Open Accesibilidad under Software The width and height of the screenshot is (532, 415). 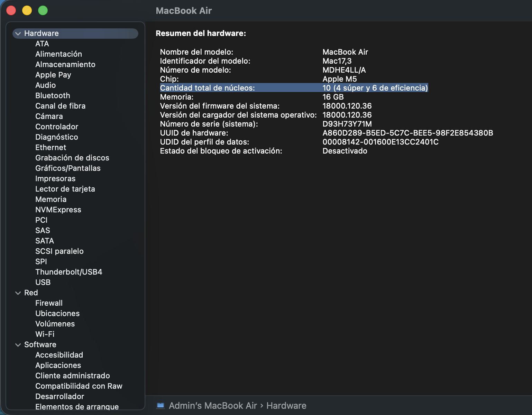[59, 355]
